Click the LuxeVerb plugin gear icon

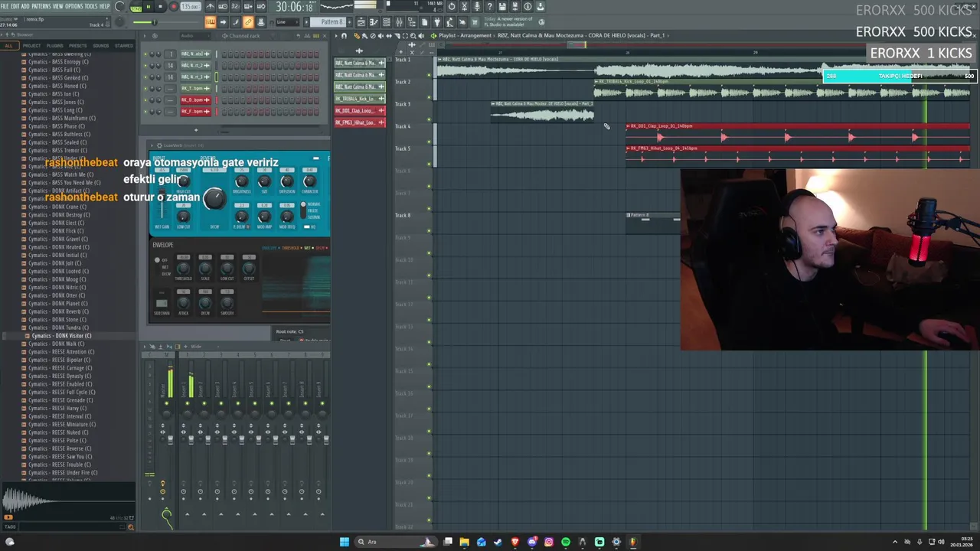coord(159,145)
